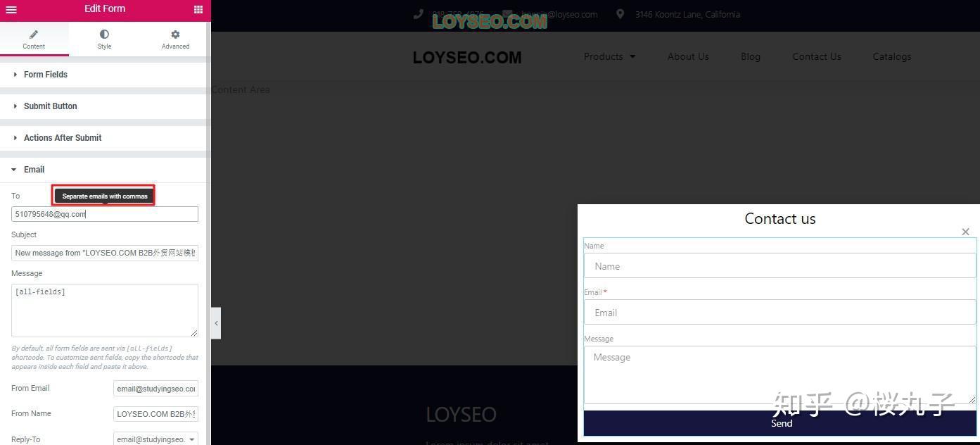Go to About Us page
Screen dimensions: 980x445
(688, 56)
